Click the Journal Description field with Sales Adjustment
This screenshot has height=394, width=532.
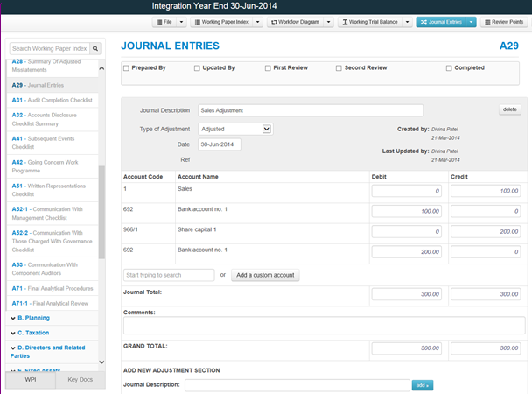311,110
